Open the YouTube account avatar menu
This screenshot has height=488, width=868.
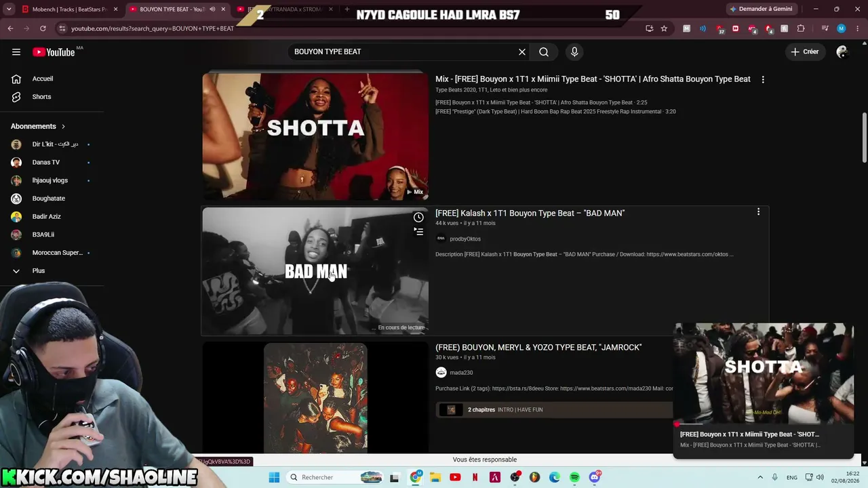[842, 52]
